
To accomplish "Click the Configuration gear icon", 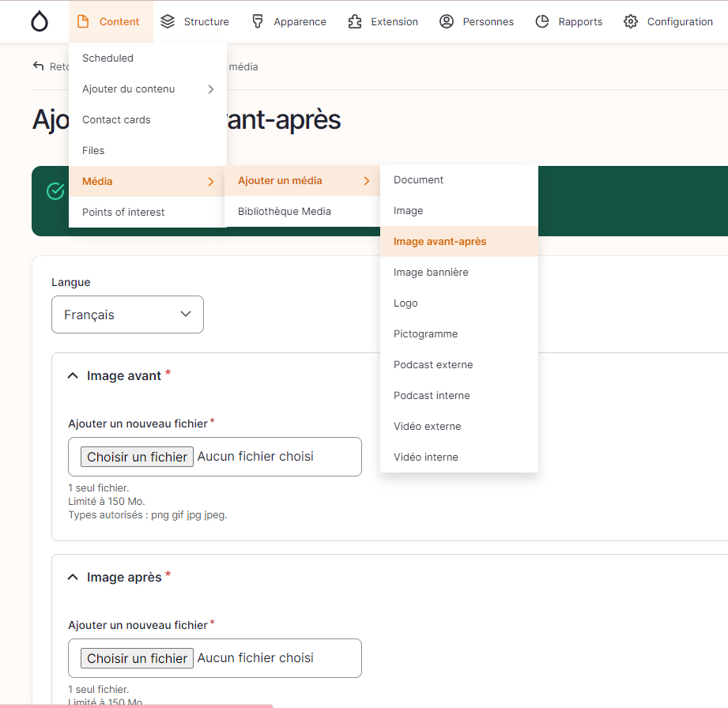I will (x=631, y=21).
